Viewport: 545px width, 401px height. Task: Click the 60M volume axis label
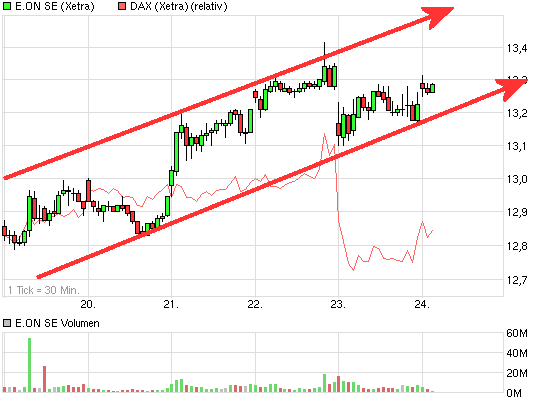click(517, 333)
